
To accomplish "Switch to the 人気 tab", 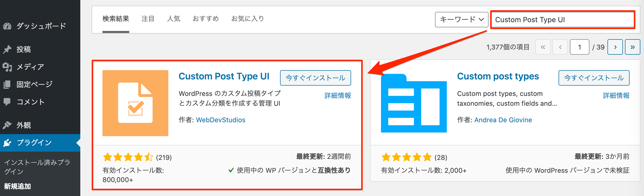I will pyautogui.click(x=173, y=19).
